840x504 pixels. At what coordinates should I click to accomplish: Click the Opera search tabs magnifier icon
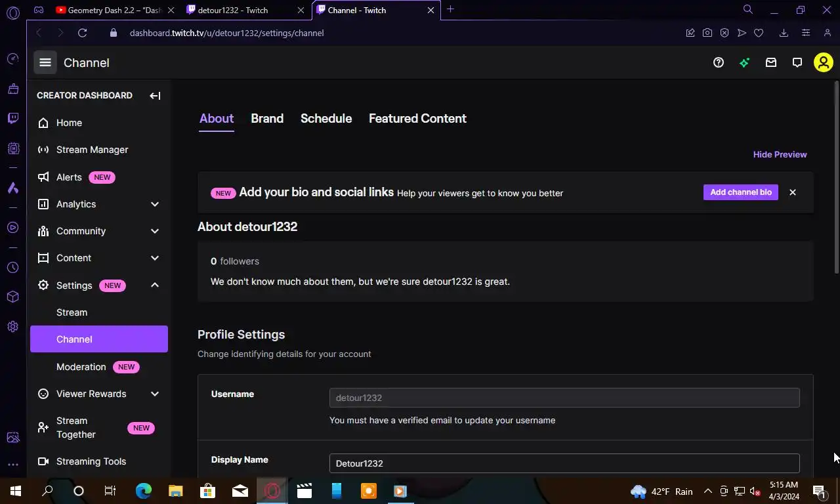point(747,10)
